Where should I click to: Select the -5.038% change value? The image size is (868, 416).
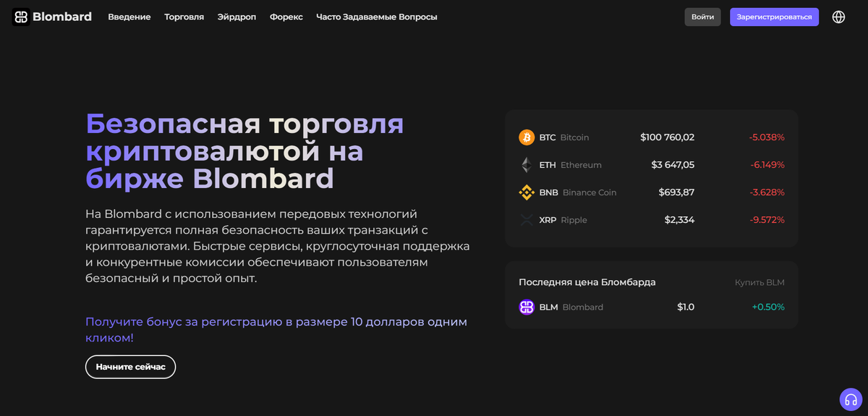[767, 137]
